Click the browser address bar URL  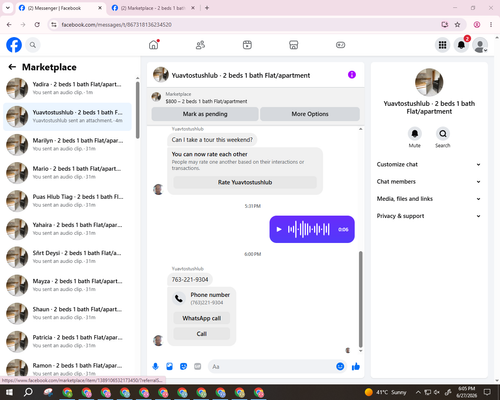[x=117, y=25]
